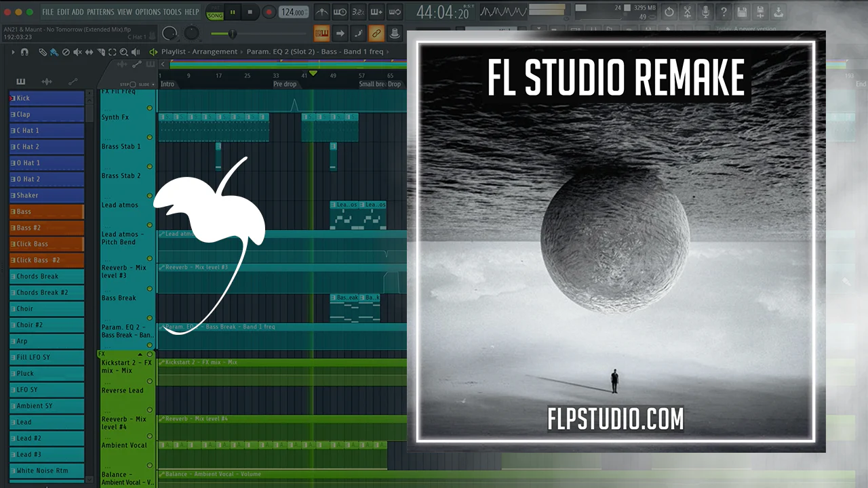Click the red record button

click(269, 12)
